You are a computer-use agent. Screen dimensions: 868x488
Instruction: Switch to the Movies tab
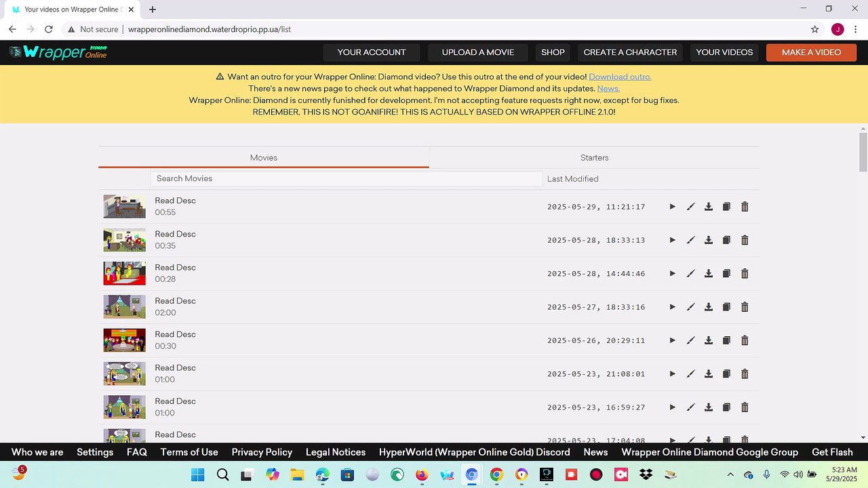[x=264, y=157]
